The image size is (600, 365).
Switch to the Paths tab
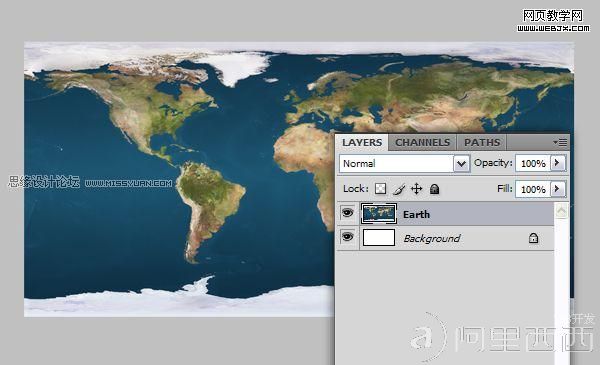[482, 142]
